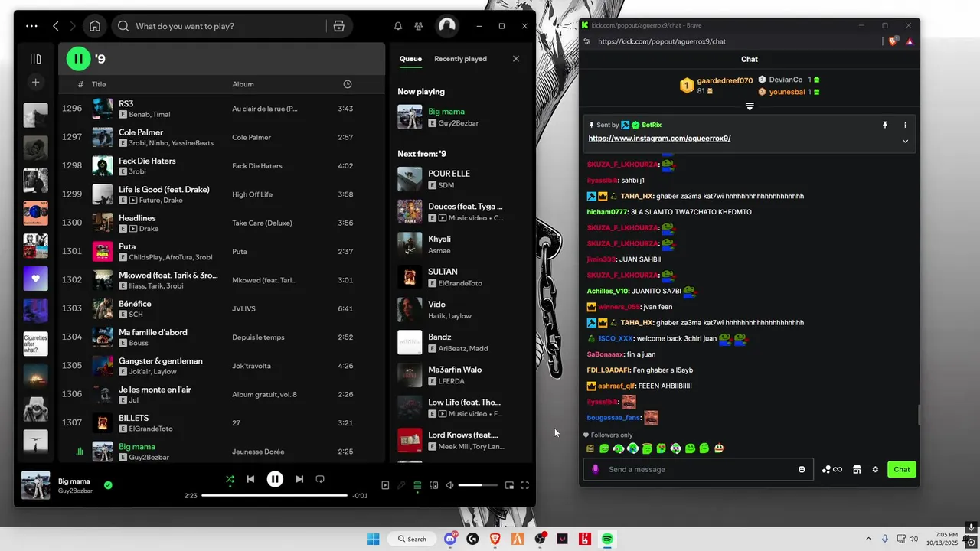Screen dimensions: 980x551
Task: Switch to Recently played tab
Action: click(x=460, y=59)
